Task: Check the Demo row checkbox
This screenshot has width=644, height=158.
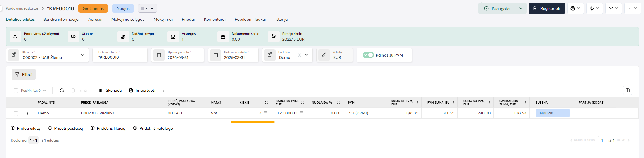Action: pos(16,113)
